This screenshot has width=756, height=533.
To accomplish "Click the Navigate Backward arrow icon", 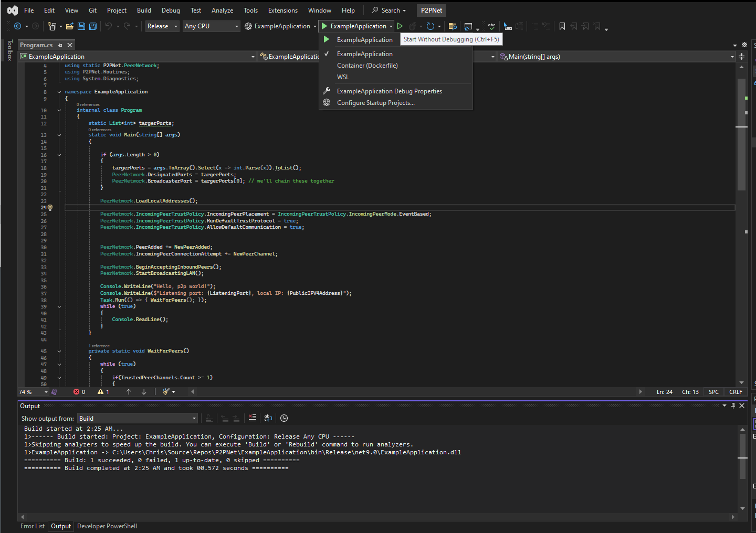I will pos(17,26).
